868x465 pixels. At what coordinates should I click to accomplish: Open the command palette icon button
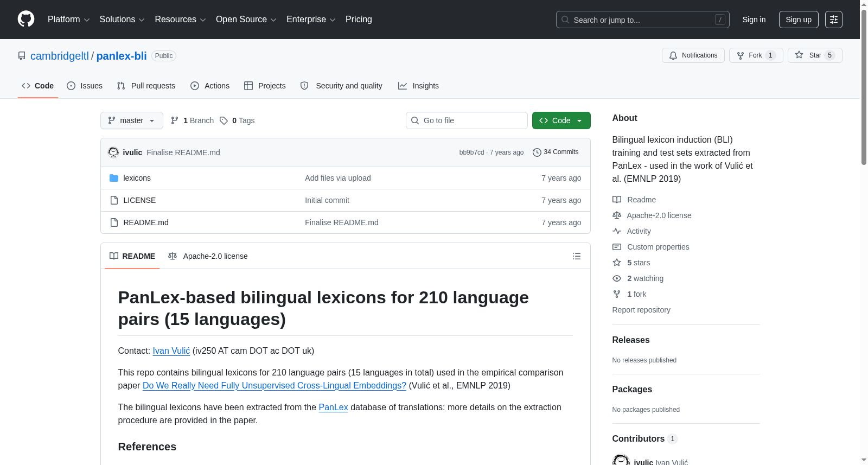pyautogui.click(x=833, y=20)
